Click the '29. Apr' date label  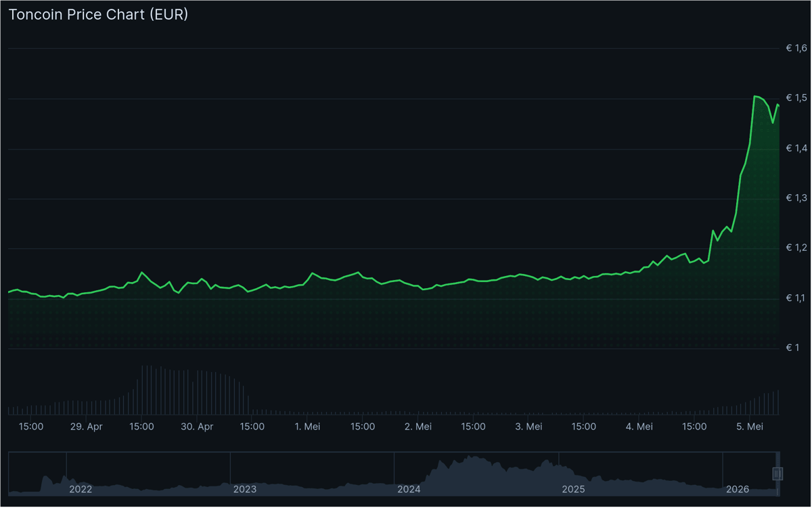click(87, 427)
